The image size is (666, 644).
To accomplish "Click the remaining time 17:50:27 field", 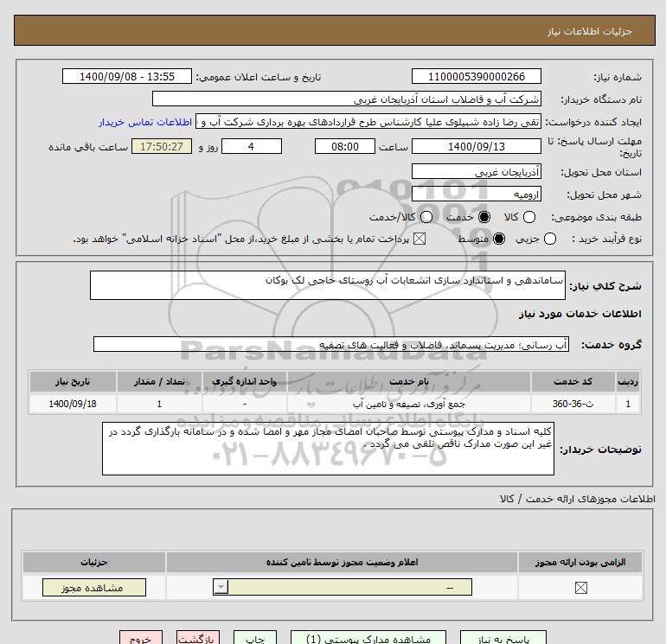I will (x=162, y=146).
